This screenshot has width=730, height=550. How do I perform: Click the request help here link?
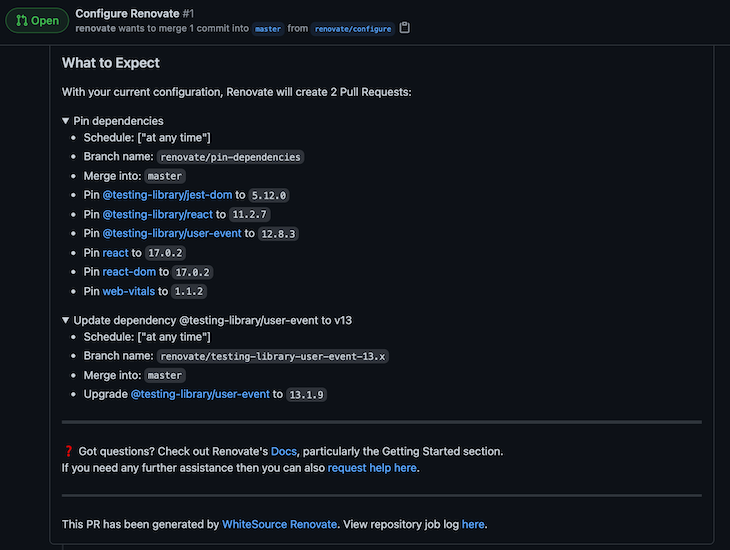[x=372, y=468]
